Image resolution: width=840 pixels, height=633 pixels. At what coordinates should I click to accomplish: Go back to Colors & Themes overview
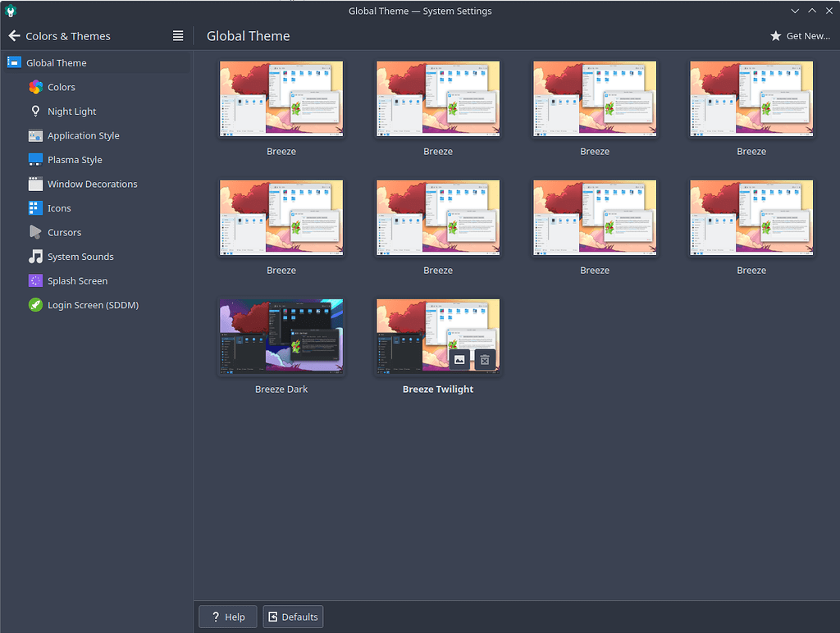(x=14, y=35)
